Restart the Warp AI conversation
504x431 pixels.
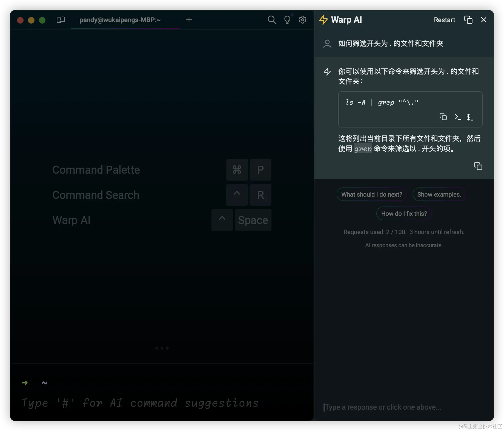[444, 20]
